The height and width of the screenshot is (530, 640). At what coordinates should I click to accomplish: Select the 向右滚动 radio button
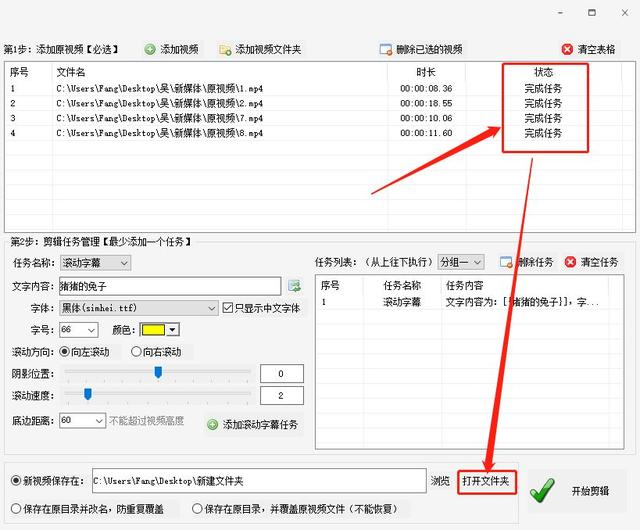point(137,352)
